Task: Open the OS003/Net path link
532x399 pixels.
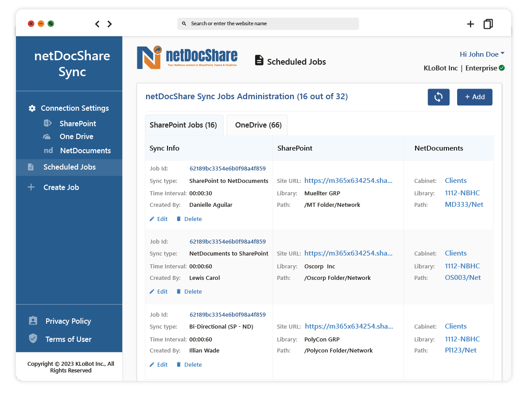Action: pyautogui.click(x=463, y=278)
